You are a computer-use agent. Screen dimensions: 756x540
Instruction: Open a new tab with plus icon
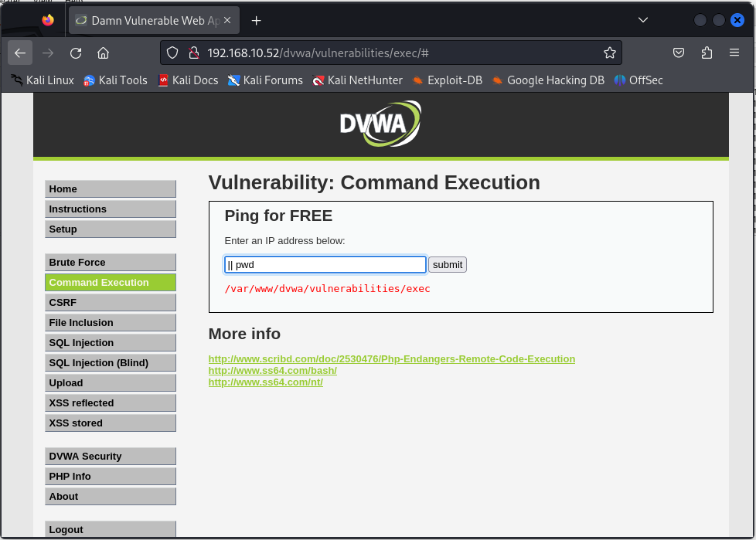tap(257, 20)
